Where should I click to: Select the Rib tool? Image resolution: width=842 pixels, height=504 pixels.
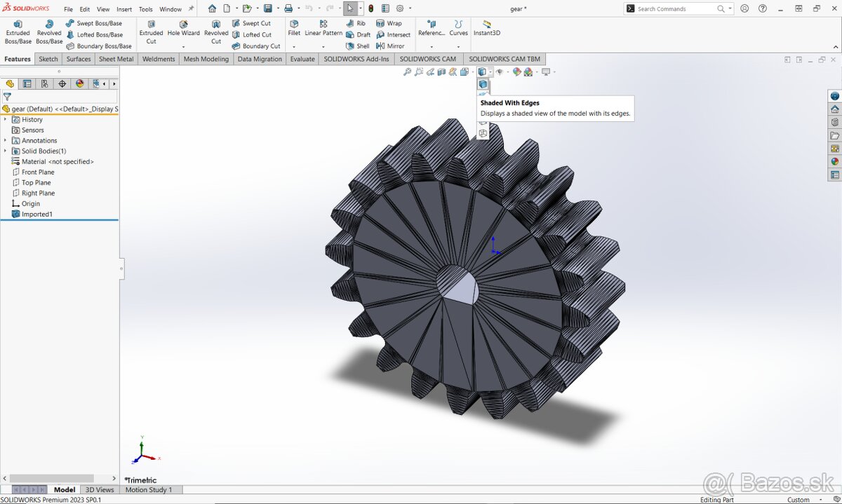coord(356,23)
